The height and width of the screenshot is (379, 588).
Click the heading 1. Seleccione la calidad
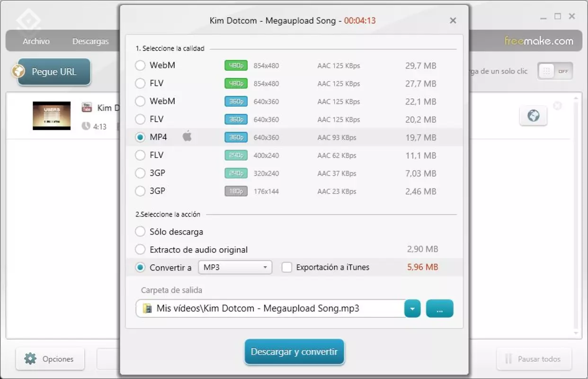pos(170,48)
